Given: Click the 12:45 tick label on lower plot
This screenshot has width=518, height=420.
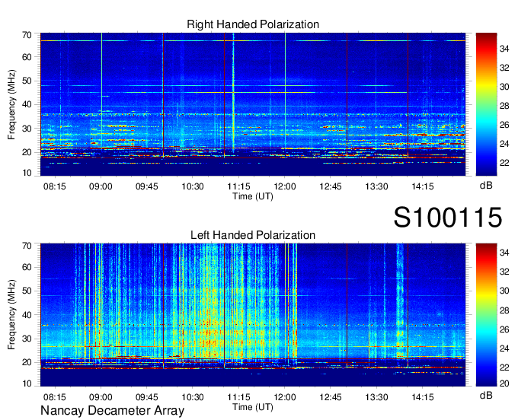Looking at the screenshot, I should pos(331,397).
